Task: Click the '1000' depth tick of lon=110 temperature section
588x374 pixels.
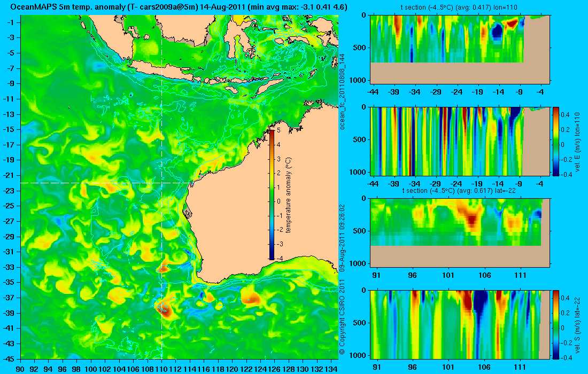Action: pos(359,80)
